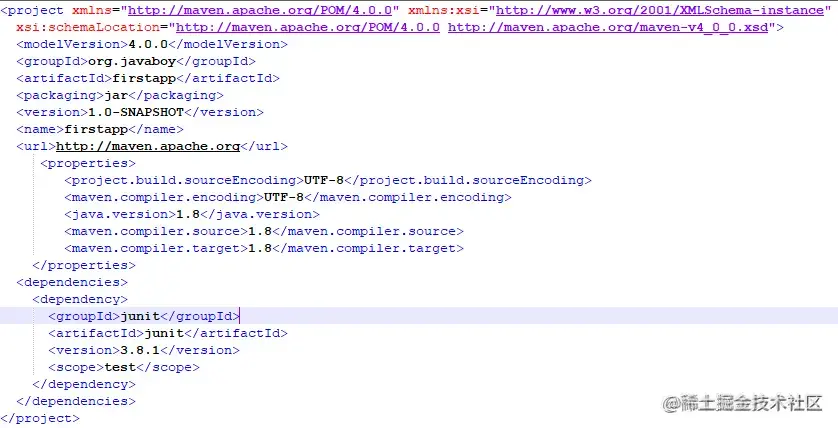Click the java.version value 1.8
The width and height of the screenshot is (838, 428).
click(x=188, y=215)
